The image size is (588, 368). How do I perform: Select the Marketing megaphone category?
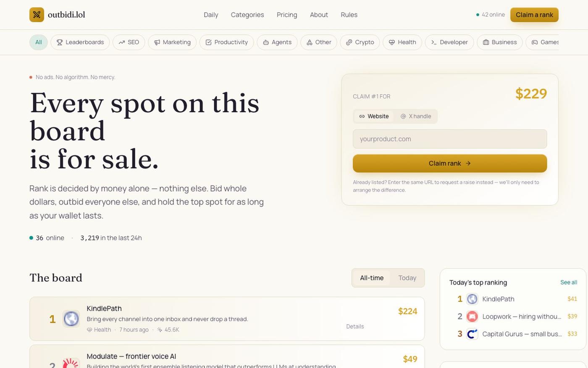tap(172, 42)
